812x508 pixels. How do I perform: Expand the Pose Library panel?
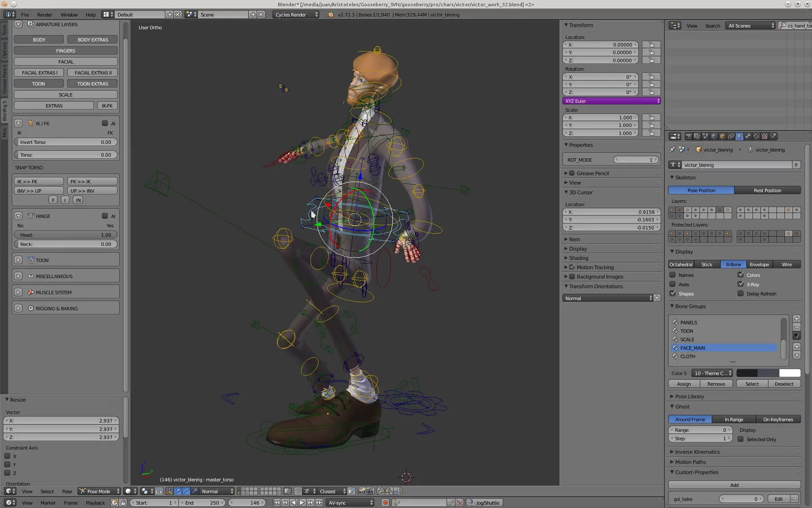point(689,396)
